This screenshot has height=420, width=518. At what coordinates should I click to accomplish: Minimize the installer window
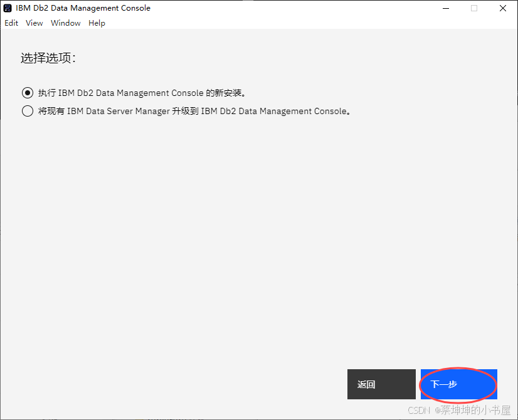click(x=446, y=8)
